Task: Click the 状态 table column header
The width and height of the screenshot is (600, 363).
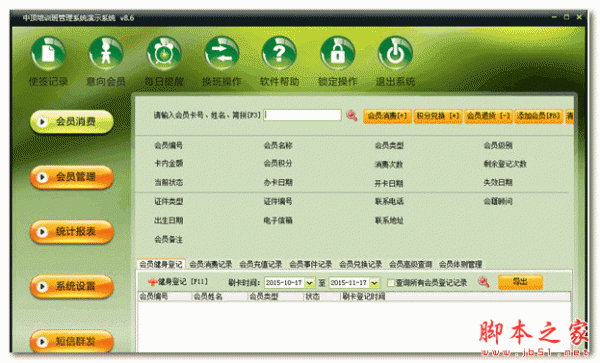Action: pos(321,296)
